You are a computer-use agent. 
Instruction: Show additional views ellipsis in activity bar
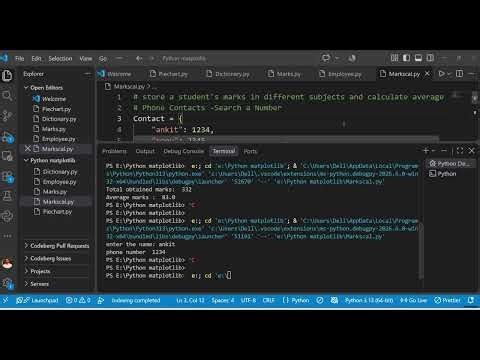pos(7,236)
